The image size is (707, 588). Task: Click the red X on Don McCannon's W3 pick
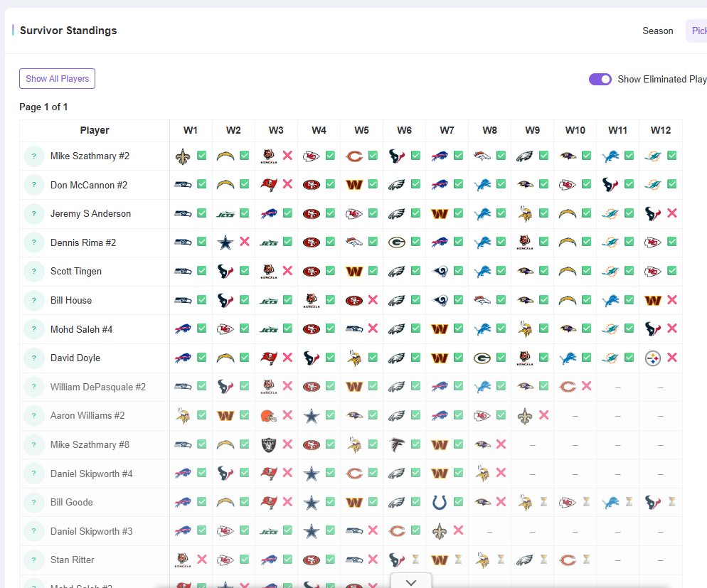(288, 185)
